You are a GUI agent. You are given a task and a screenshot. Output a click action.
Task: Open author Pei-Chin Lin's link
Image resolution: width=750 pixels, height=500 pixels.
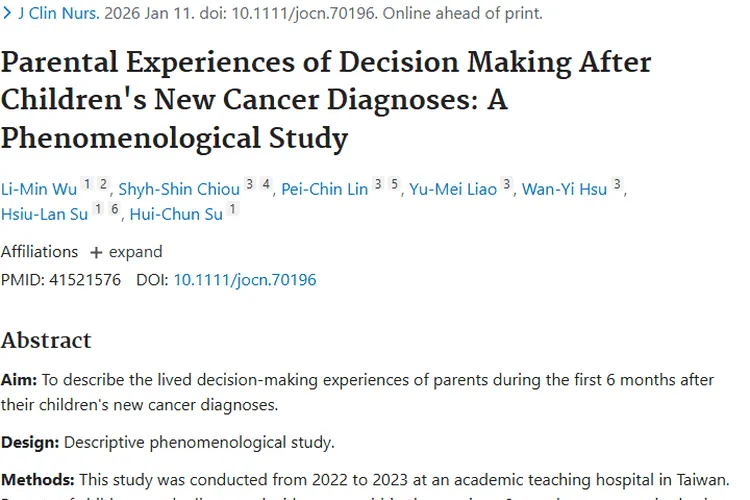pyautogui.click(x=324, y=189)
